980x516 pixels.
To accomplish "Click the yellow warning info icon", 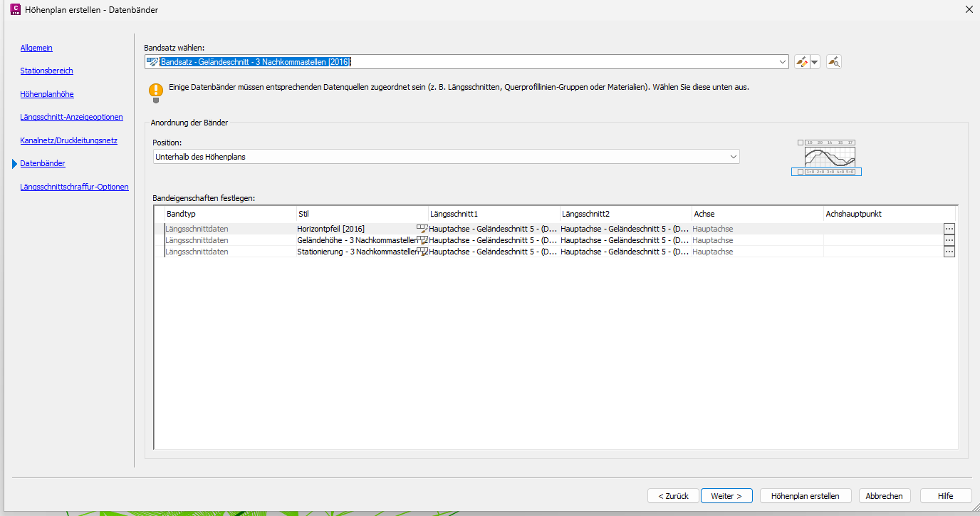I will (x=156, y=93).
